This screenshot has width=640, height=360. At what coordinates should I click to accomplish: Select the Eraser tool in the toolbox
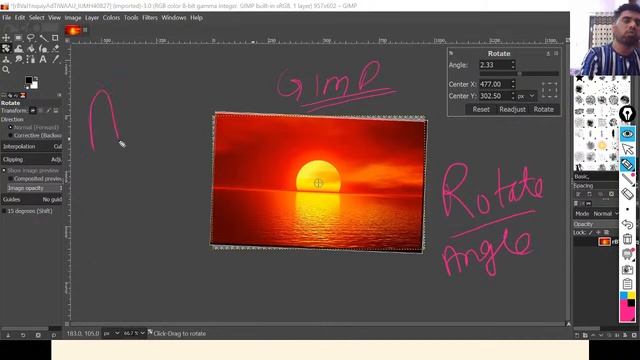56,49
